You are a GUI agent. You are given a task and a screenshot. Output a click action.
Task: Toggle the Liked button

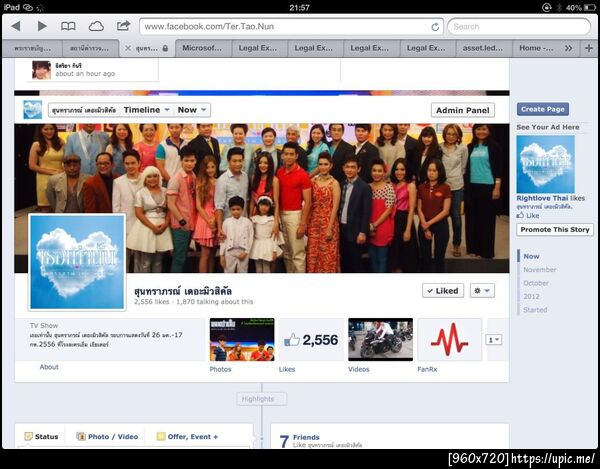pos(443,291)
